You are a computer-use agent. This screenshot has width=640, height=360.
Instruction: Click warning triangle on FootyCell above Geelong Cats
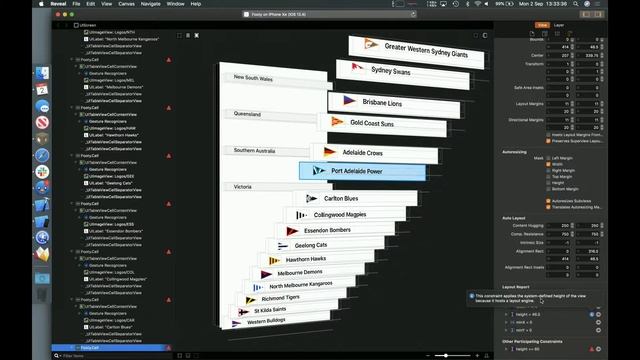(169, 156)
